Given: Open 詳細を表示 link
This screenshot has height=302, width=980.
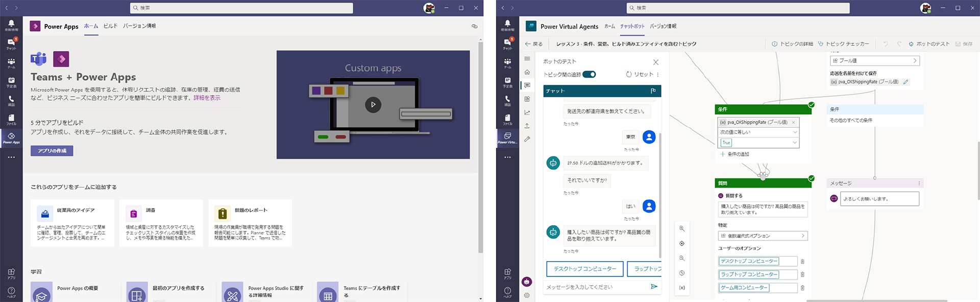Looking at the screenshot, I should (x=207, y=98).
